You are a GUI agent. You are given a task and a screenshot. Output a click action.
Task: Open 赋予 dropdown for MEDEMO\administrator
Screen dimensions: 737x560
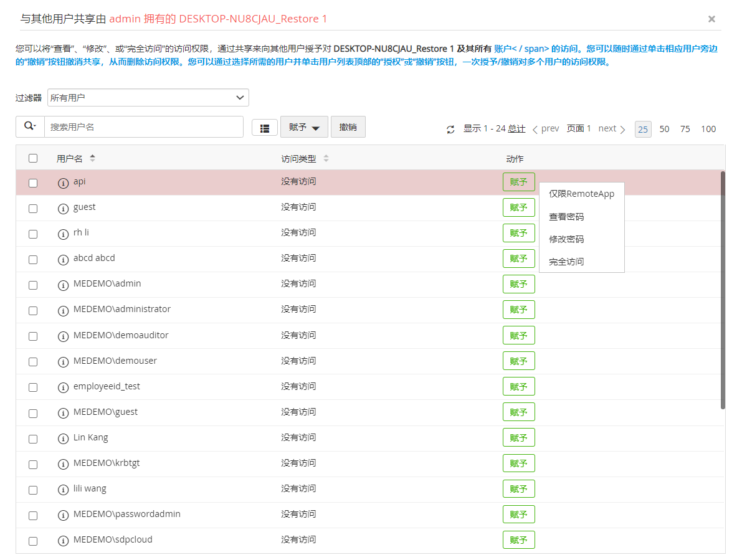click(x=519, y=310)
